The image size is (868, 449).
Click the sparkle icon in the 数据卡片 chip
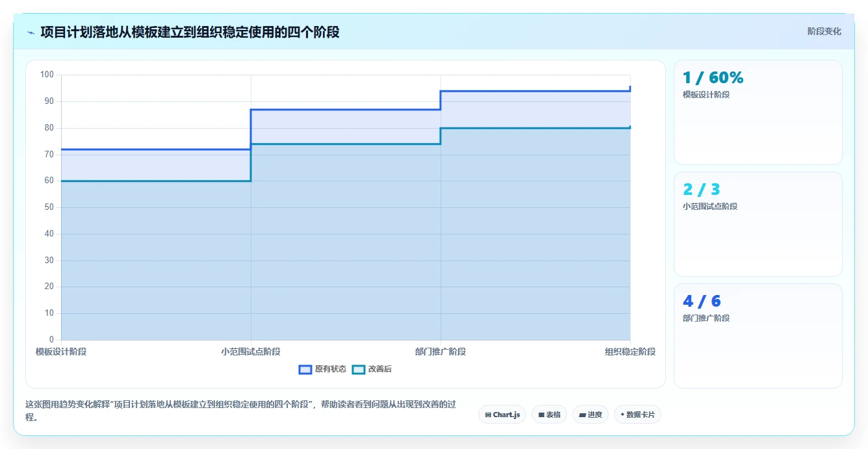(622, 414)
